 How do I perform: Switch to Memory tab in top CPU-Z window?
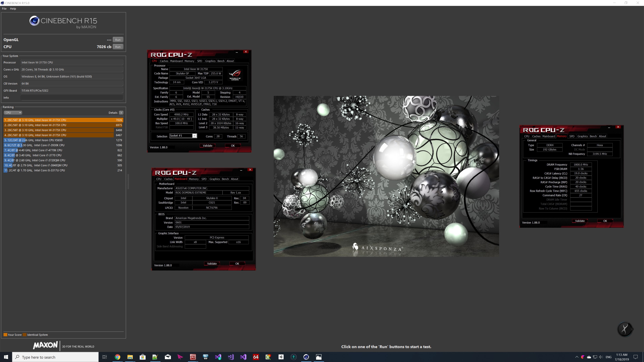pyautogui.click(x=189, y=61)
